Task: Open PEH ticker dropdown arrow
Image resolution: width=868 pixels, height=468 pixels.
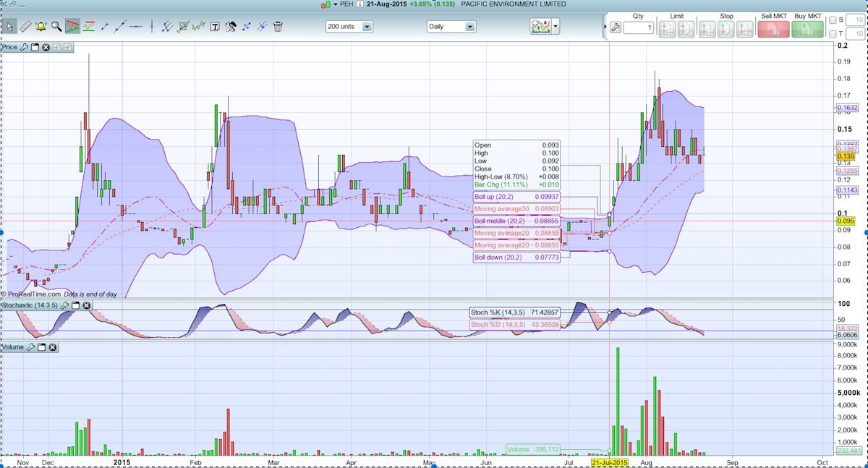Action: [x=336, y=4]
